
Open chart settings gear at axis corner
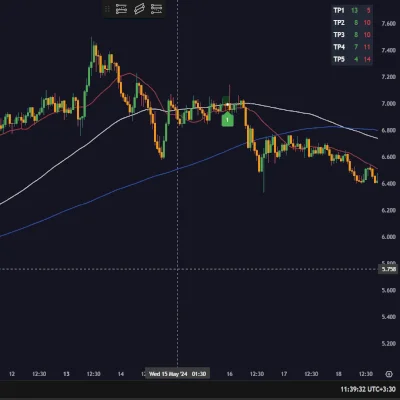389,374
